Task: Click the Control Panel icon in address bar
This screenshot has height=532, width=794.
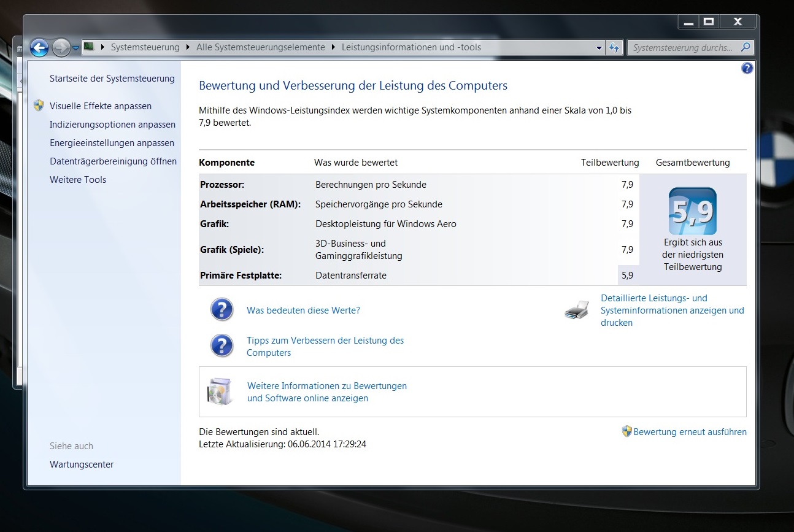Action: click(x=90, y=47)
